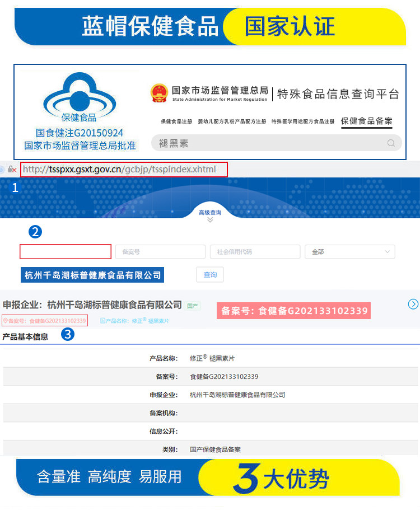Image resolution: width=420 pixels, height=511 pixels.
Task: Click the 高级查询 label
Action: point(210,213)
